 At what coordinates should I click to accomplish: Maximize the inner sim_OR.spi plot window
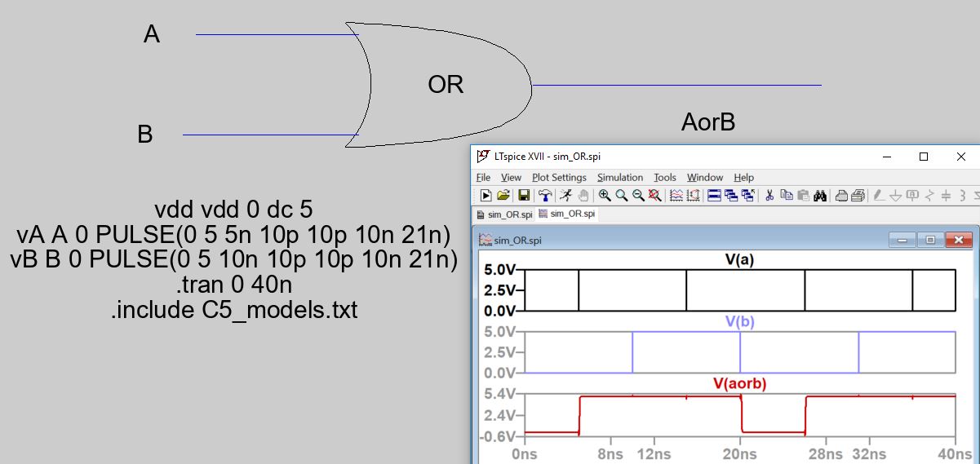tap(930, 240)
